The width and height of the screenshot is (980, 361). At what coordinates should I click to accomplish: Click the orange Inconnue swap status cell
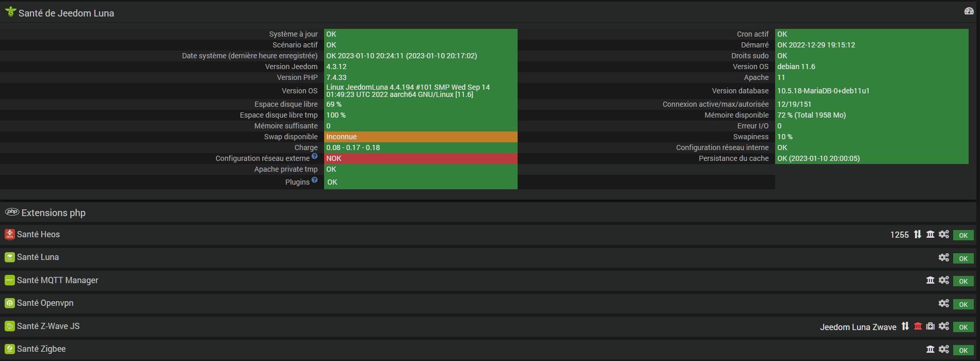[421, 137]
